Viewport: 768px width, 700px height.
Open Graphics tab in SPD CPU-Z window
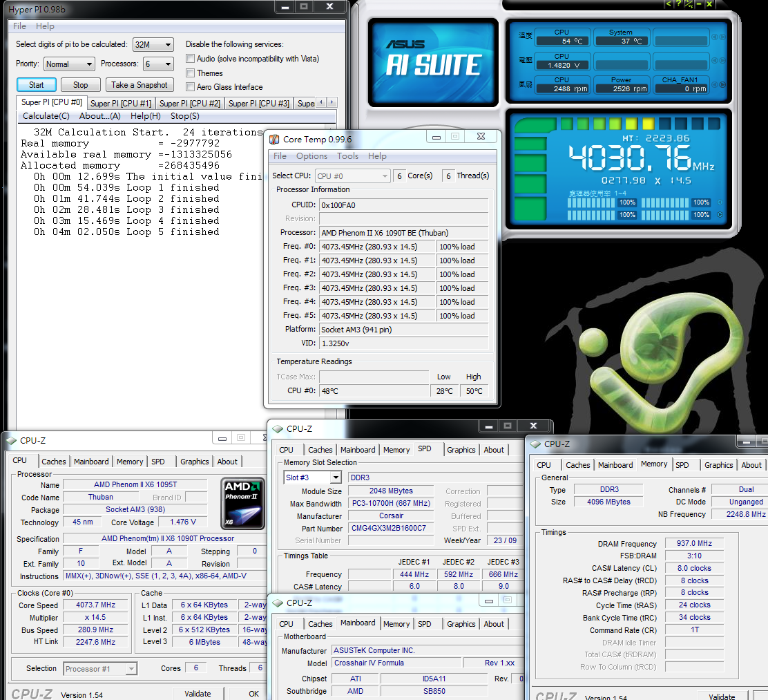pyautogui.click(x=461, y=450)
